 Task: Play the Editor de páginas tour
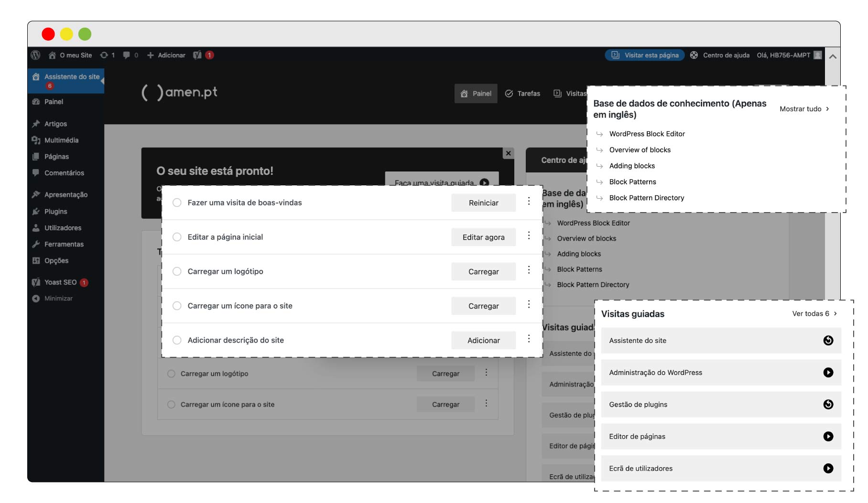(x=828, y=437)
